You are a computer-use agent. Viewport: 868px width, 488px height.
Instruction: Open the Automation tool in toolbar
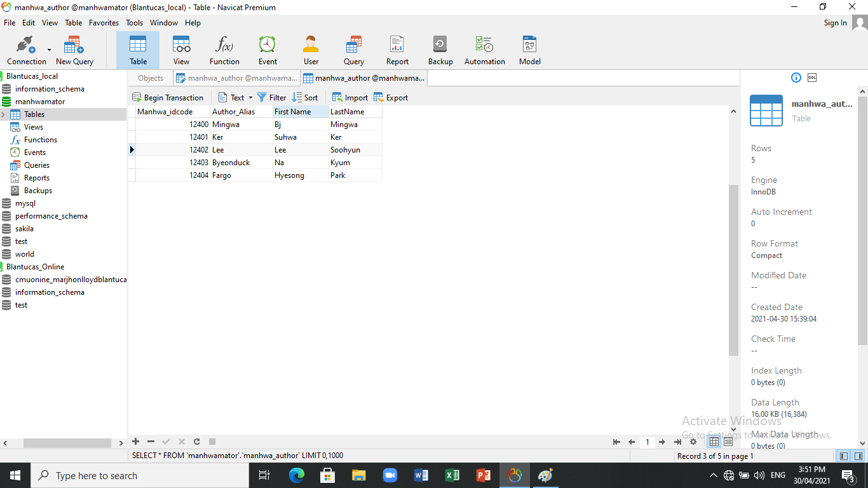coord(484,50)
